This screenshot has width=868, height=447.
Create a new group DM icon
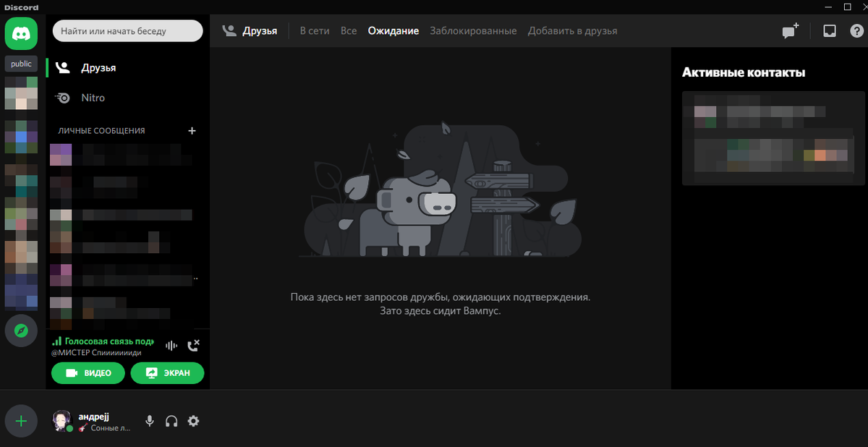coord(790,31)
